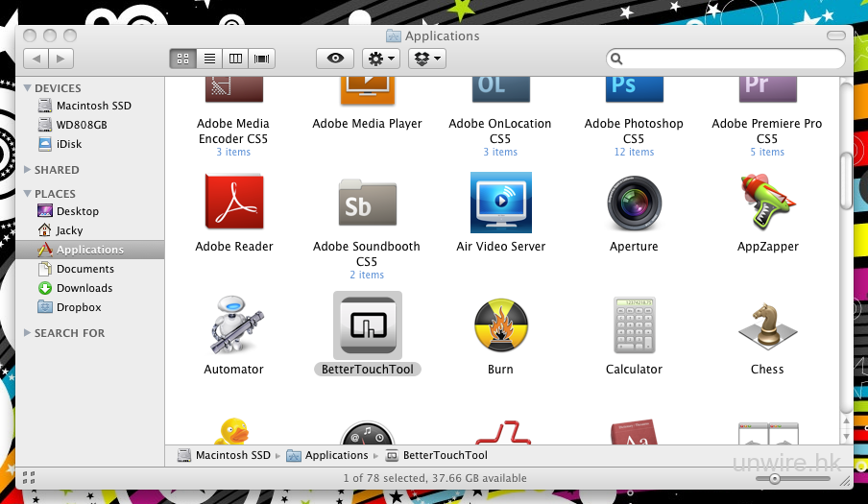Switch to column view mode

(234, 59)
